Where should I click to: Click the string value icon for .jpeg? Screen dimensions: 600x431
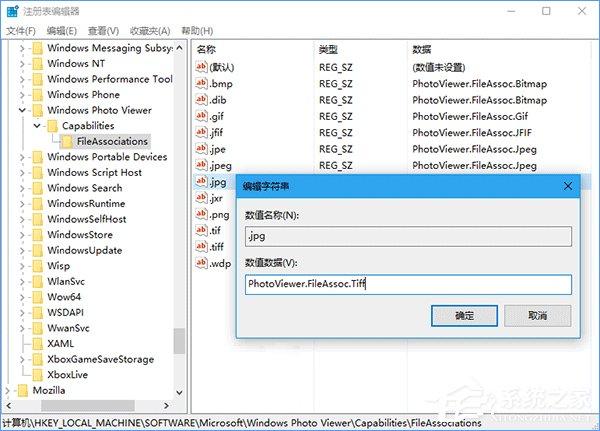point(201,165)
